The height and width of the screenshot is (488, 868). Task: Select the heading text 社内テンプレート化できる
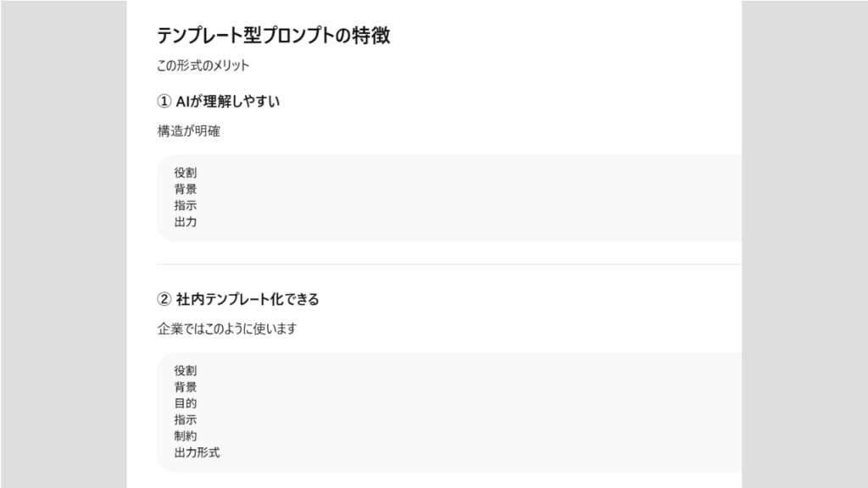247,300
